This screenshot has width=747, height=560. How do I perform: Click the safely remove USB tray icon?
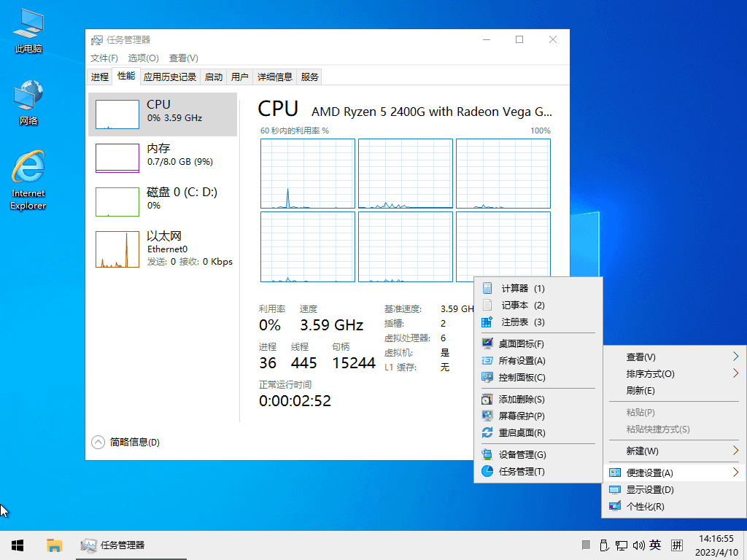click(604, 545)
